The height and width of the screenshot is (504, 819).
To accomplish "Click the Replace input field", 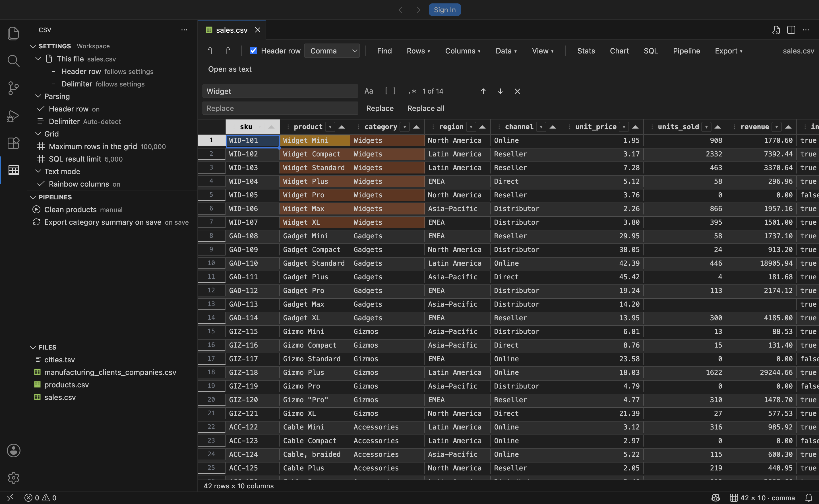I will click(x=280, y=108).
